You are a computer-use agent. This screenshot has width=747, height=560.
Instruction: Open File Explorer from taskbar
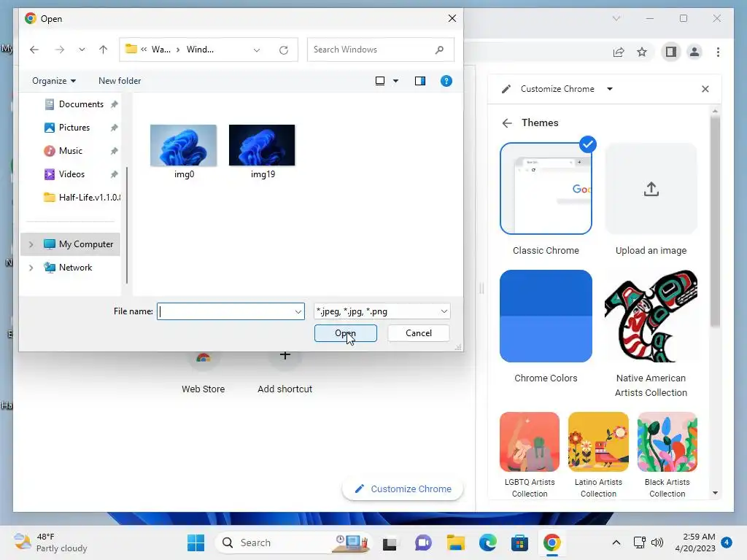pos(455,542)
